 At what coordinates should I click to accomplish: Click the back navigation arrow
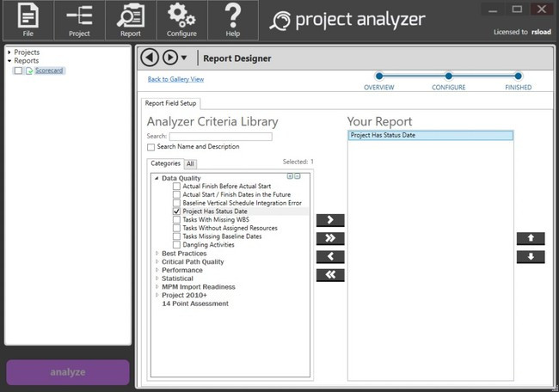150,58
